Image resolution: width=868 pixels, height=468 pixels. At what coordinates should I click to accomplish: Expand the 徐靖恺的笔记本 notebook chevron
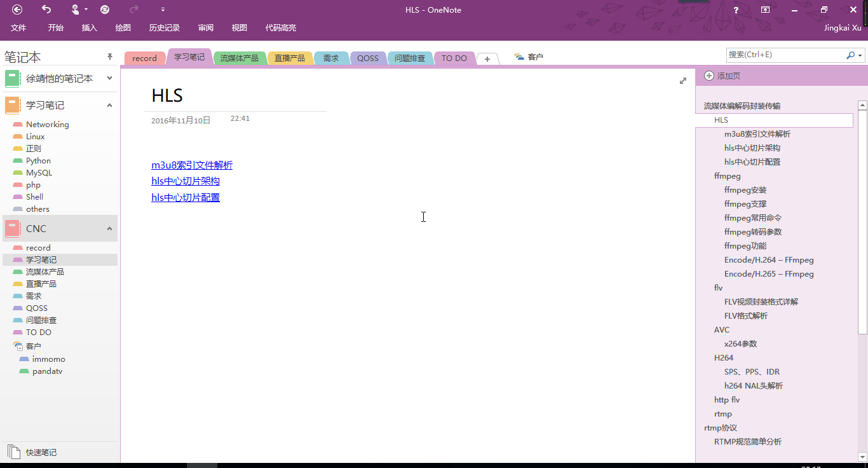click(109, 78)
